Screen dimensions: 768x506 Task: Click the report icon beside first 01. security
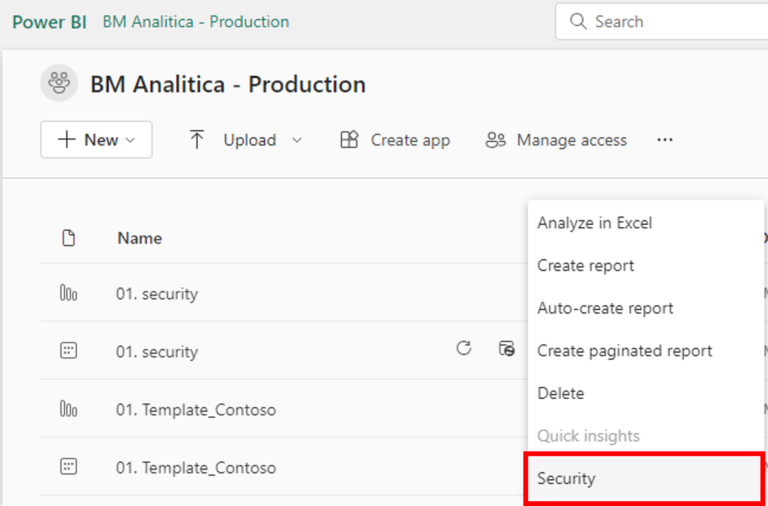tap(69, 293)
